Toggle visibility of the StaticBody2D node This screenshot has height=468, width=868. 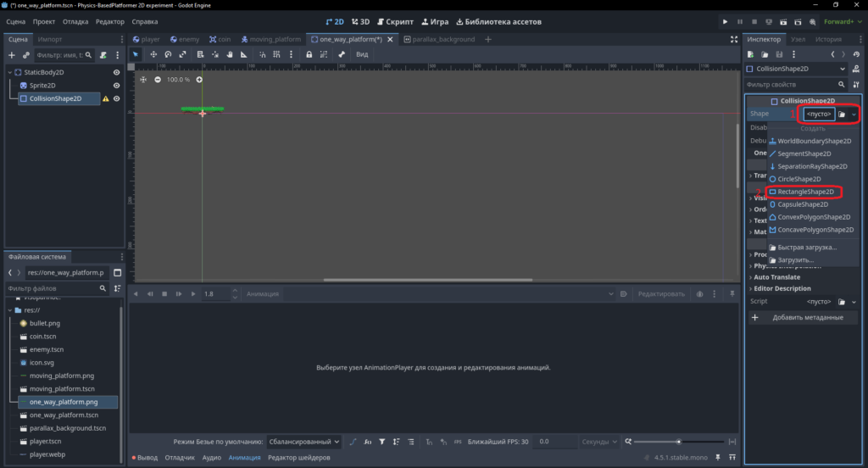click(116, 72)
